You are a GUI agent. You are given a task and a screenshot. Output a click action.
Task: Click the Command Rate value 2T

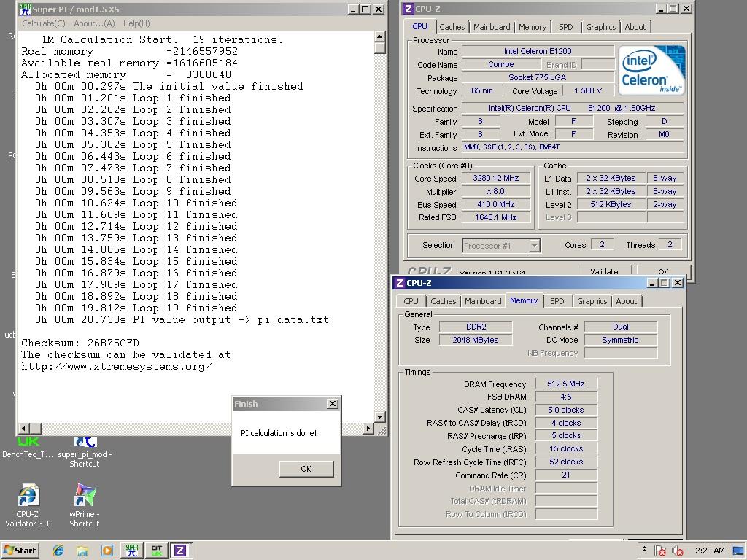[566, 475]
